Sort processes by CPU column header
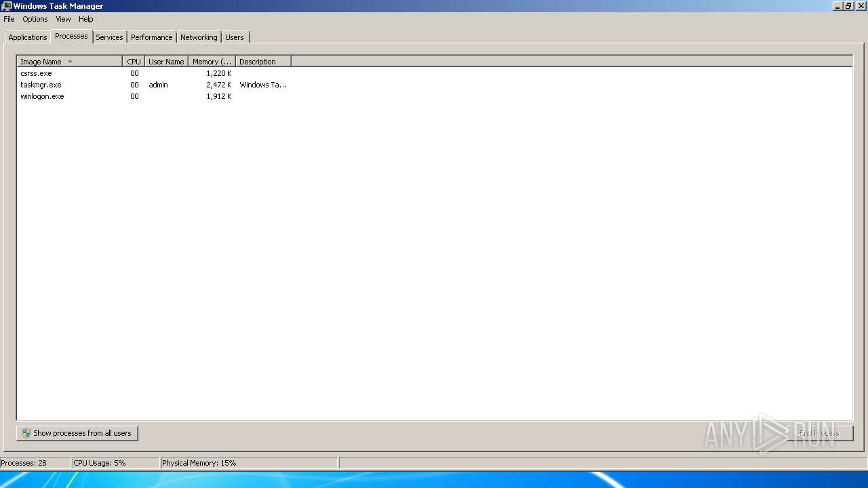Image resolution: width=868 pixels, height=488 pixels. 134,62
